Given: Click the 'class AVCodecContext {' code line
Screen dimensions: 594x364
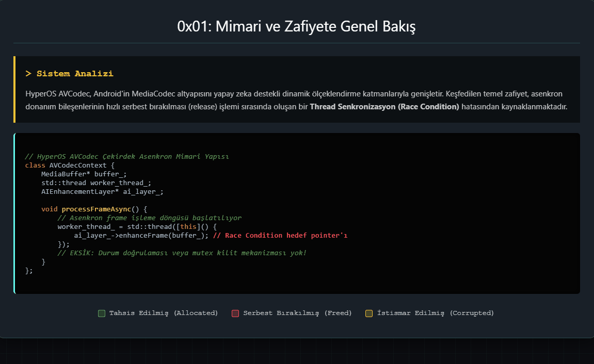Looking at the screenshot, I should click(x=70, y=166).
